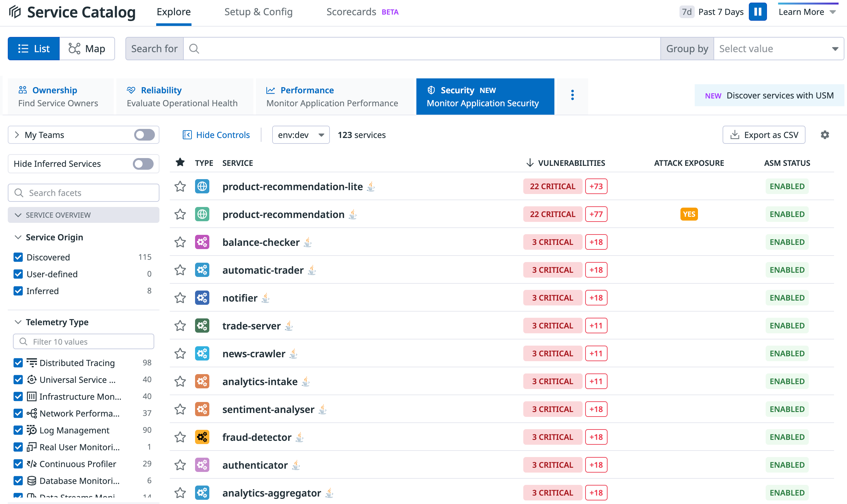The width and height of the screenshot is (847, 504).
Task: Click the Search facets input field
Action: click(84, 193)
